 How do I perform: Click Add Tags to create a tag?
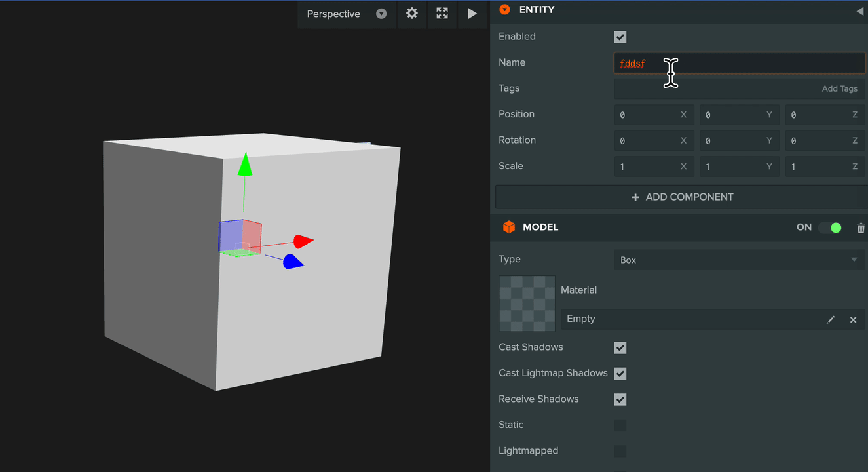(x=839, y=88)
